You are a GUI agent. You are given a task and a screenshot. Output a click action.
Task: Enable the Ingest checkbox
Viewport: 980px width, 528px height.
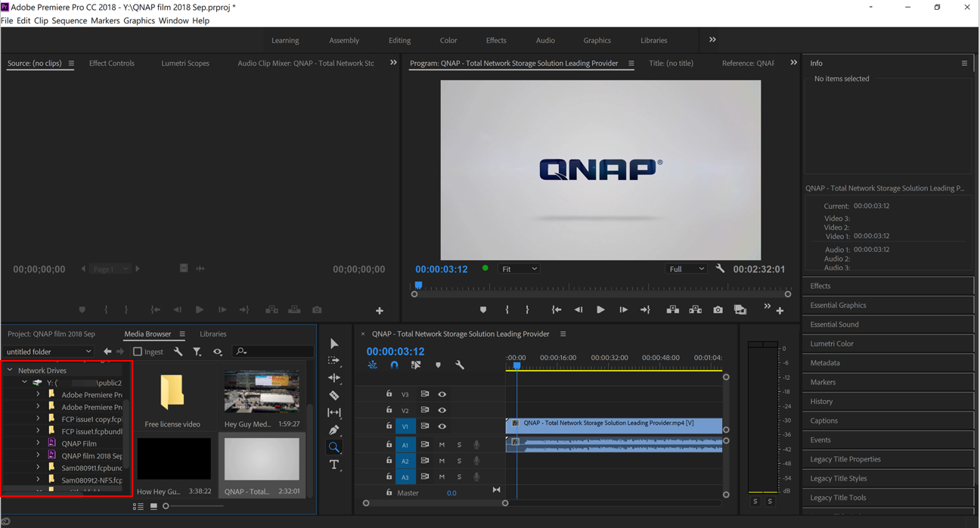click(x=138, y=352)
